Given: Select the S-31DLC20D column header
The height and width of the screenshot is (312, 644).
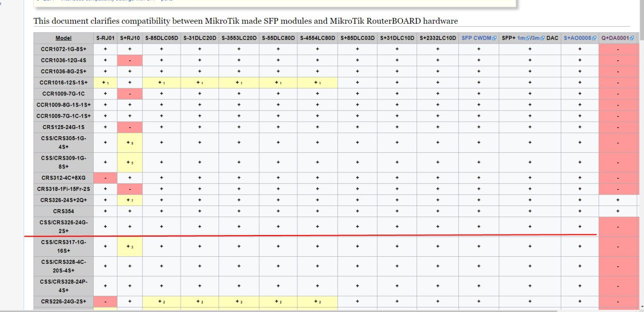Looking at the screenshot, I should [x=200, y=38].
